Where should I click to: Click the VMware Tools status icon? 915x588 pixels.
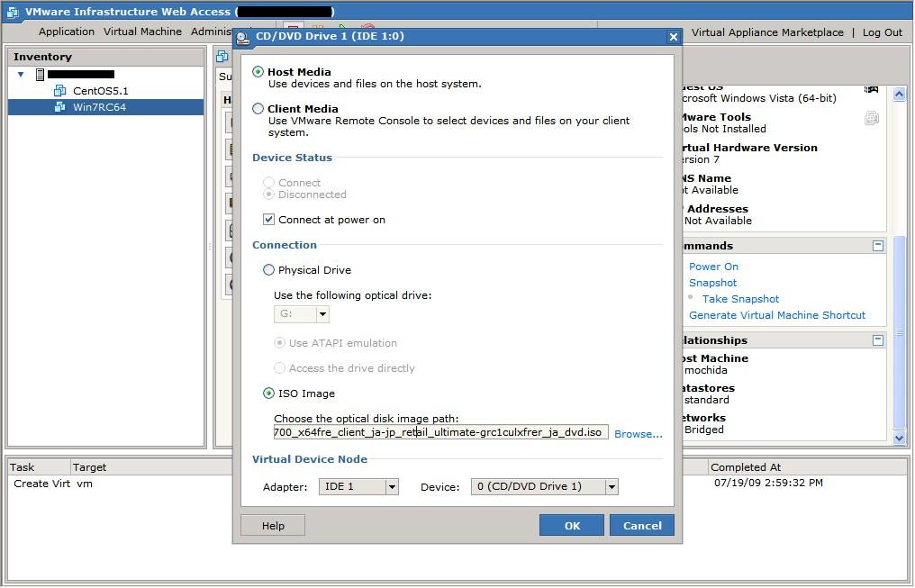[x=871, y=119]
